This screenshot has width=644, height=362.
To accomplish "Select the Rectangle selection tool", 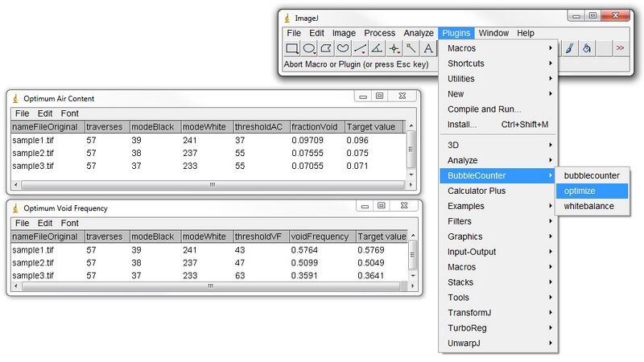I will (291, 48).
